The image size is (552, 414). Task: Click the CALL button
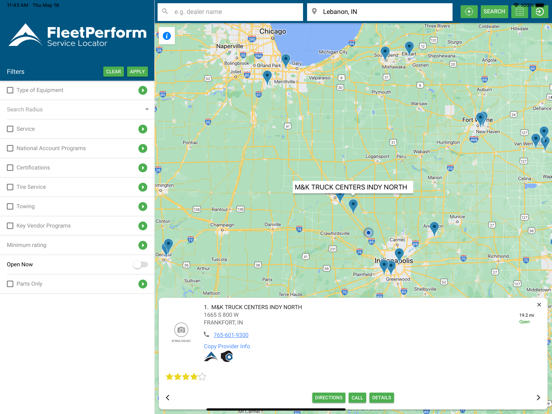[357, 398]
